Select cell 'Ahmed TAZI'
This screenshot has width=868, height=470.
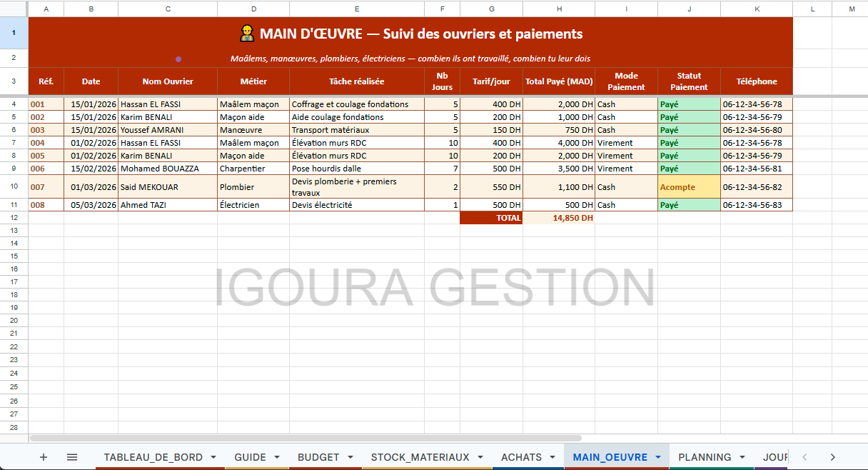pos(168,205)
